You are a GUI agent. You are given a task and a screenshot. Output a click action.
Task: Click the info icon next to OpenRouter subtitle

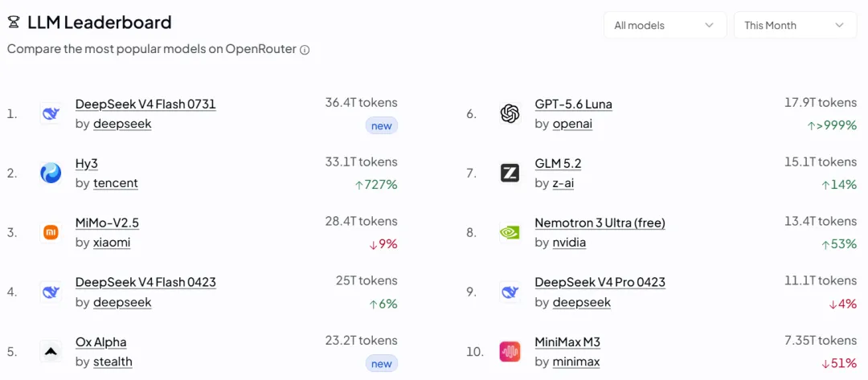(305, 50)
